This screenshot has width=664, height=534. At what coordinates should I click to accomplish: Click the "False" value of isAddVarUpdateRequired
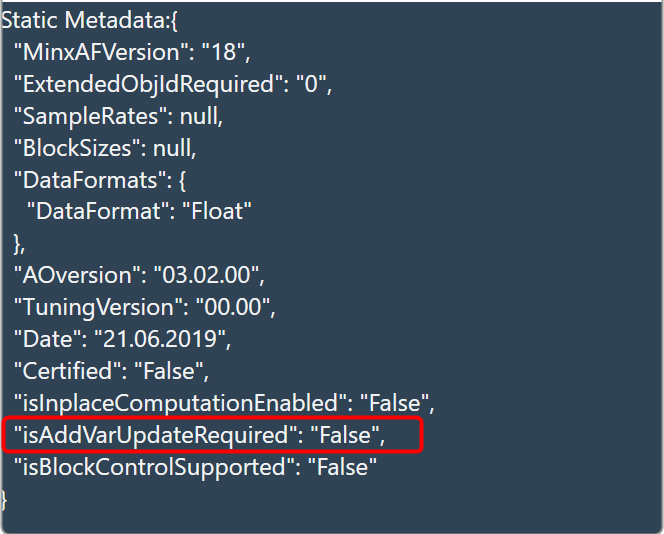point(345,435)
